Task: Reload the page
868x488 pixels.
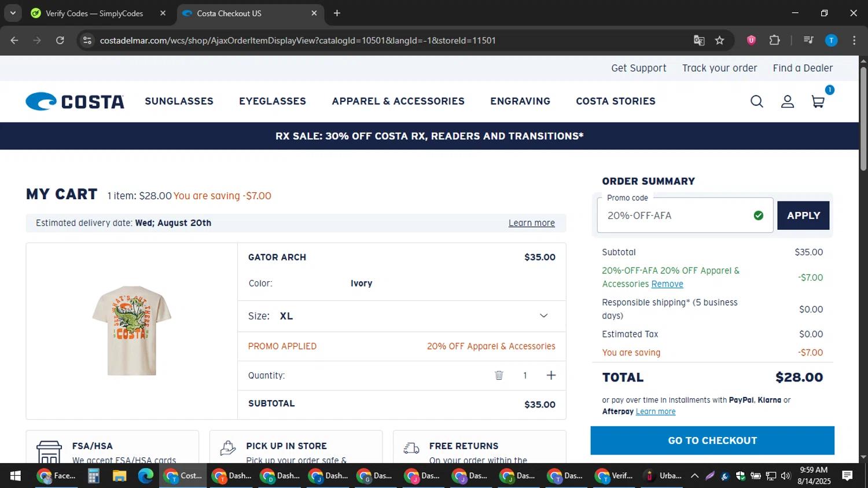Action: point(60,41)
